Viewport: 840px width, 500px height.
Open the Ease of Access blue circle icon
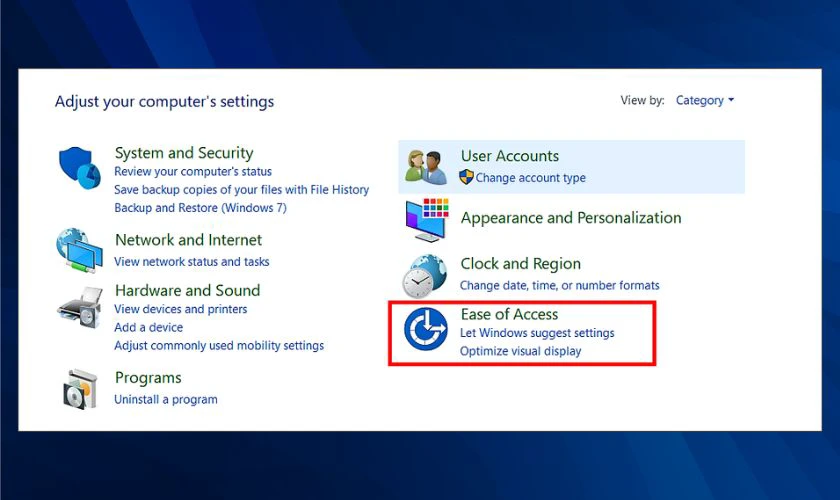coord(425,329)
